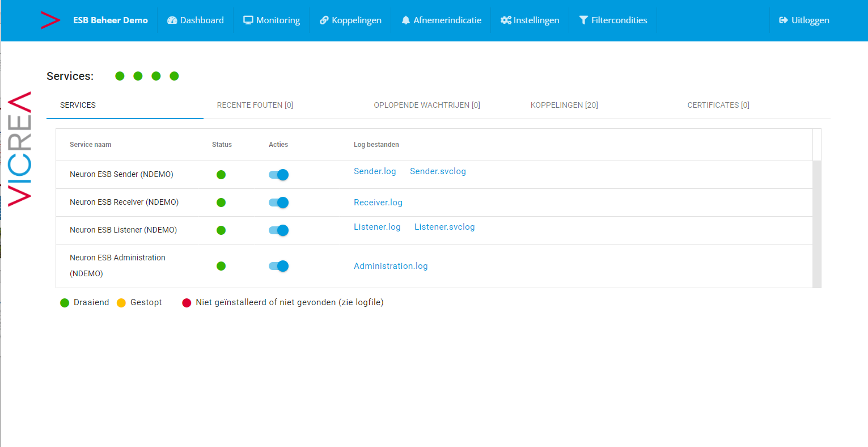Screen dimensions: 868x447
Task: Toggle the Neuron ESB Administration service switch
Action: coord(278,266)
